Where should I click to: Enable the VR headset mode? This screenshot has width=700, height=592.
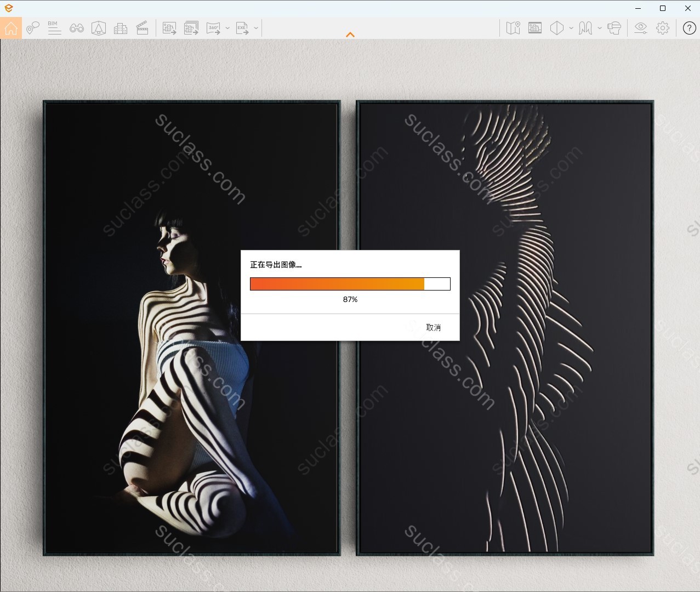614,28
